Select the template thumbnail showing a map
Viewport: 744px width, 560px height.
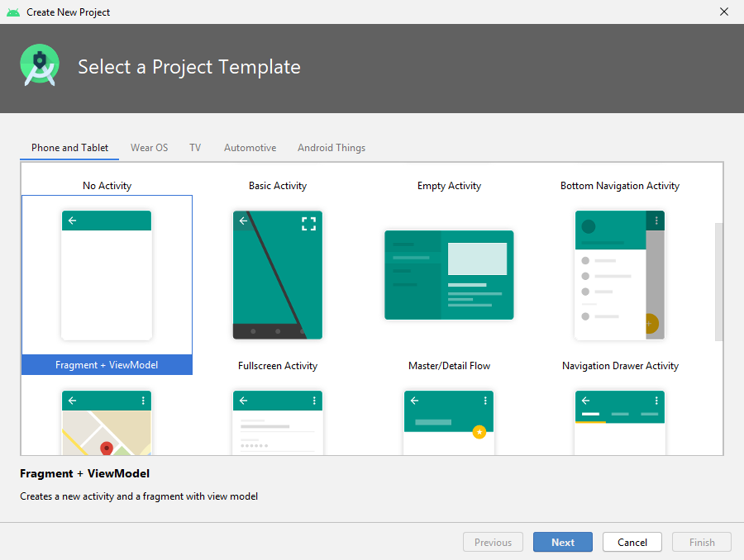coord(107,422)
